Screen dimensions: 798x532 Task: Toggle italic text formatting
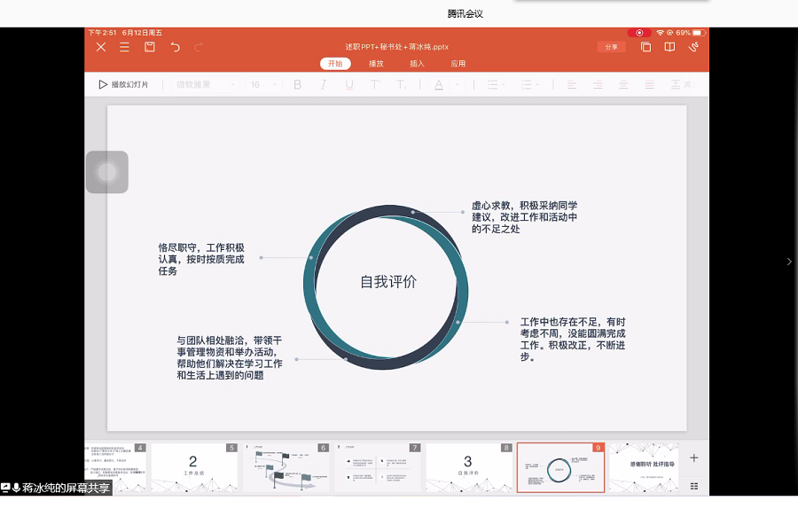323,85
